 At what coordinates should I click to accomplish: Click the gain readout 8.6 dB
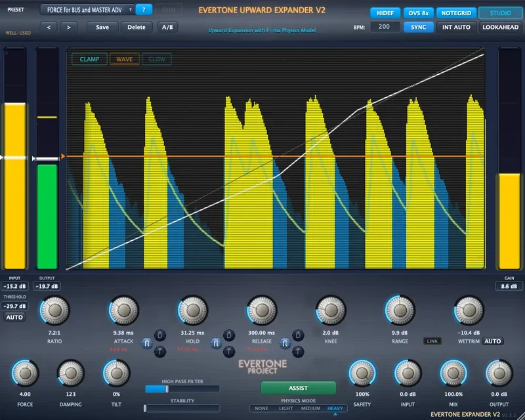pyautogui.click(x=509, y=286)
